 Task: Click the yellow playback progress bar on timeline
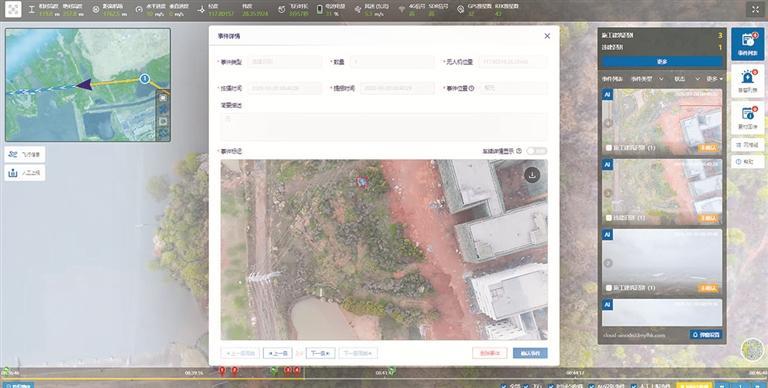pyautogui.click(x=152, y=379)
